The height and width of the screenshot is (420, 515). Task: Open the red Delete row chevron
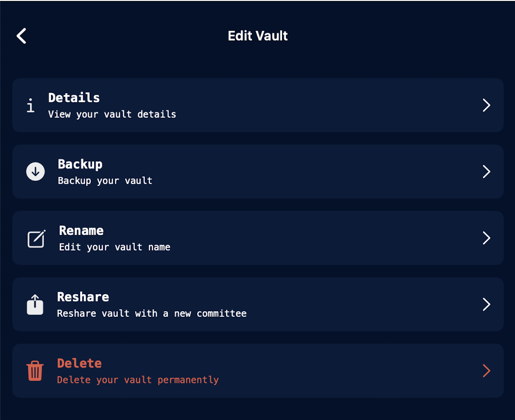point(486,371)
